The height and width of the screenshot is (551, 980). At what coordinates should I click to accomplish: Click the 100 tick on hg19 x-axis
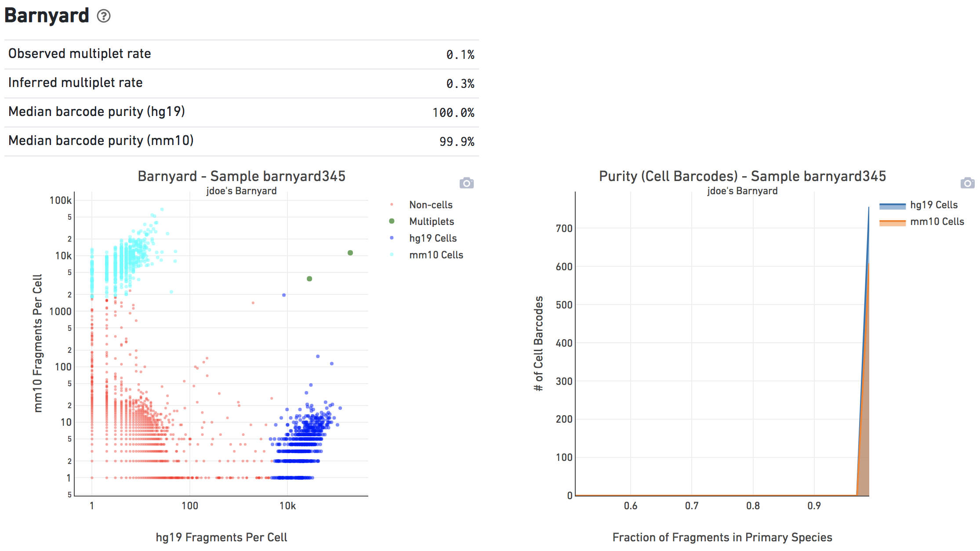pyautogui.click(x=190, y=506)
